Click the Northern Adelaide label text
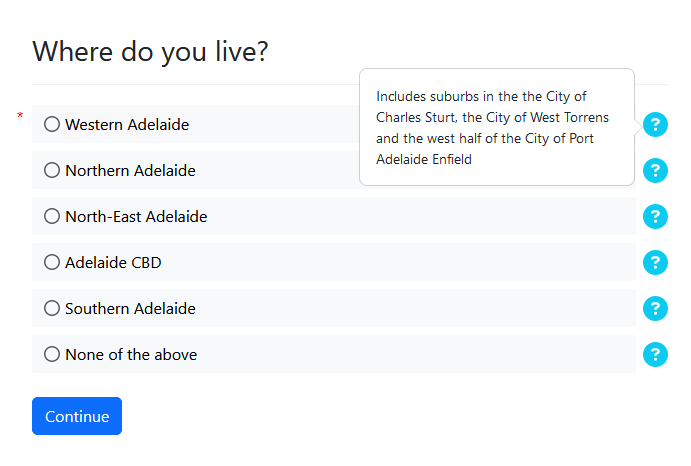The width and height of the screenshot is (691, 466). coord(130,171)
